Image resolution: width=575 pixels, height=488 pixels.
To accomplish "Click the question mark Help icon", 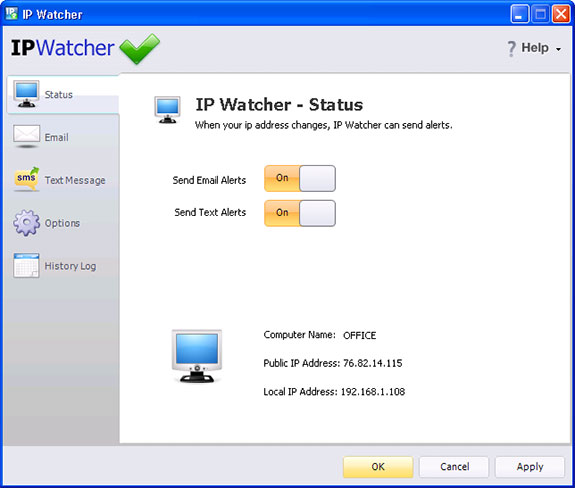I will (x=511, y=48).
